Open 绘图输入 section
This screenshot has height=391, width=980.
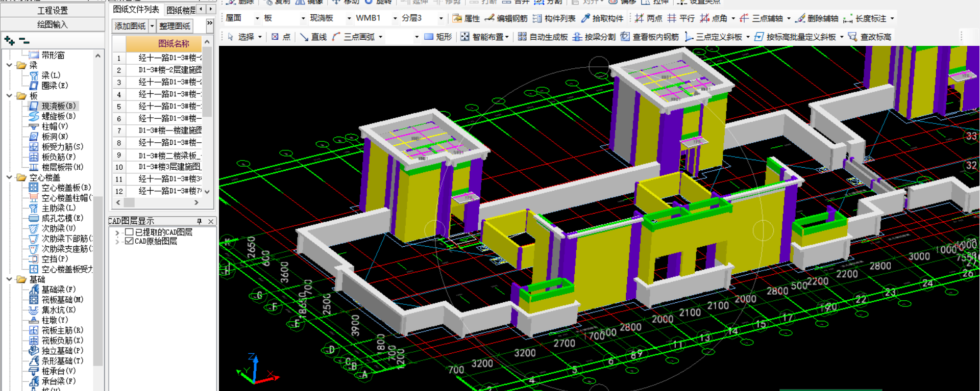pos(53,24)
